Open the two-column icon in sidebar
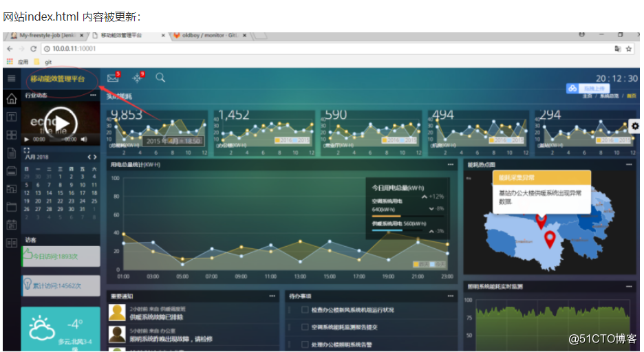This screenshot has height=352, width=644. pos(12,243)
